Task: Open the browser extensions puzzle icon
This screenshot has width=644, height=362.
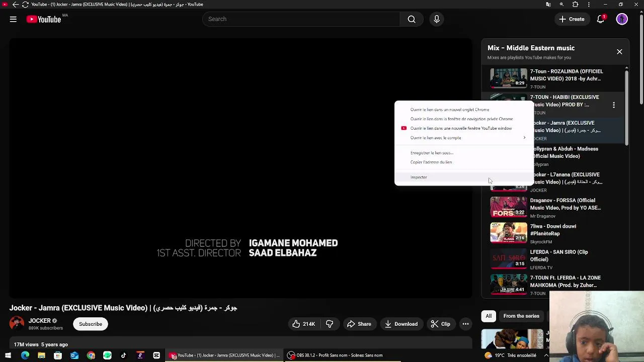Action: click(x=575, y=5)
